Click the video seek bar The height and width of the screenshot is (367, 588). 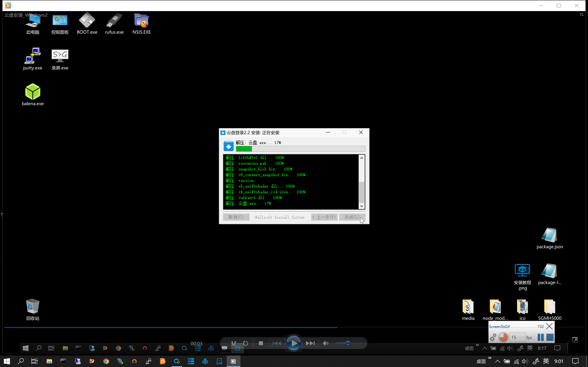click(294, 327)
